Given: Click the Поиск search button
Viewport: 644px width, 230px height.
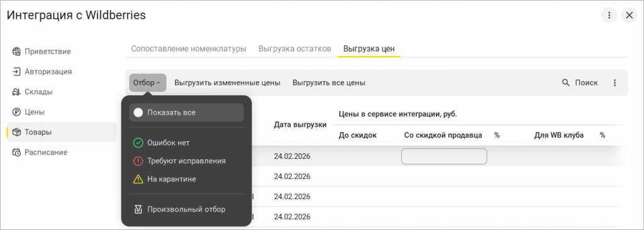Looking at the screenshot, I should [x=579, y=83].
